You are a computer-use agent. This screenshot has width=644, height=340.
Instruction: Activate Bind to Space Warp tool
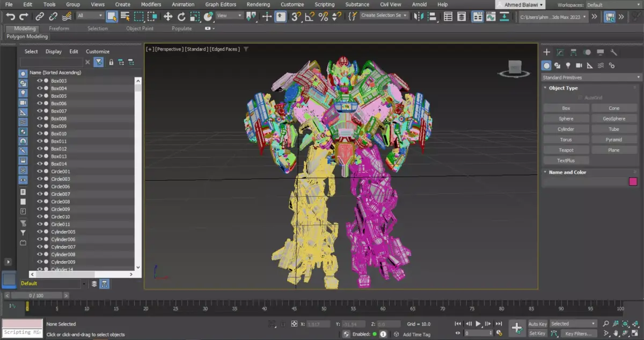pyautogui.click(x=66, y=16)
